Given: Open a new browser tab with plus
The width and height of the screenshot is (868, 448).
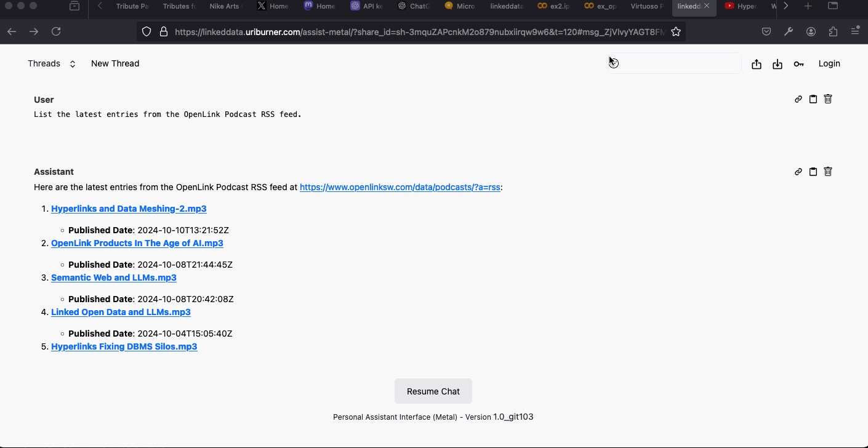Looking at the screenshot, I should point(808,6).
